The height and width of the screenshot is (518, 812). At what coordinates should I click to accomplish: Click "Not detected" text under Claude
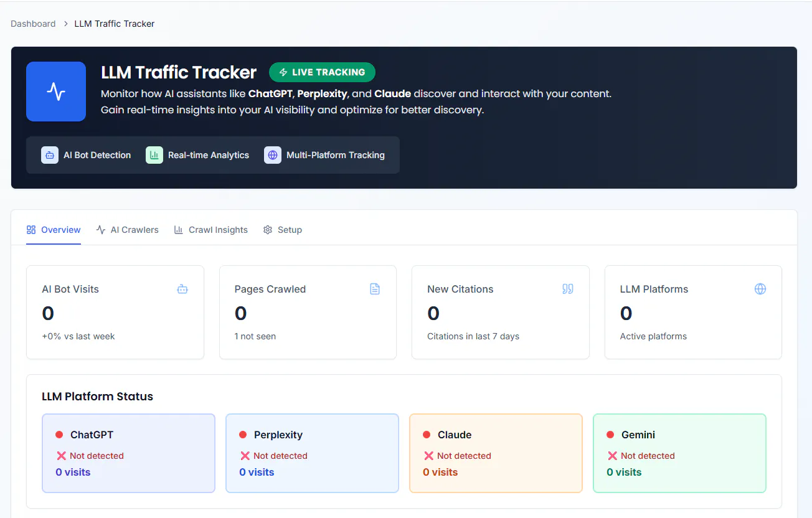click(464, 456)
